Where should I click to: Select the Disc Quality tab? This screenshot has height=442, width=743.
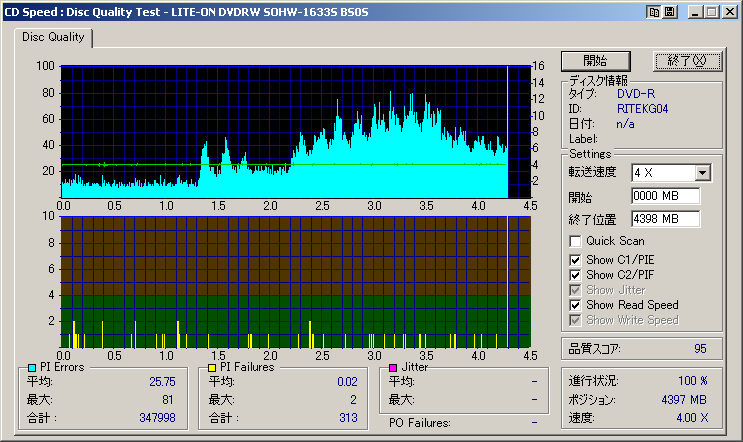[x=53, y=37]
